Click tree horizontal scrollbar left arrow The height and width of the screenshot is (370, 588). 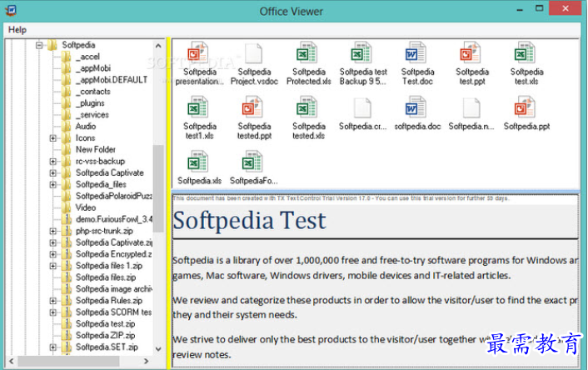[x=12, y=361]
